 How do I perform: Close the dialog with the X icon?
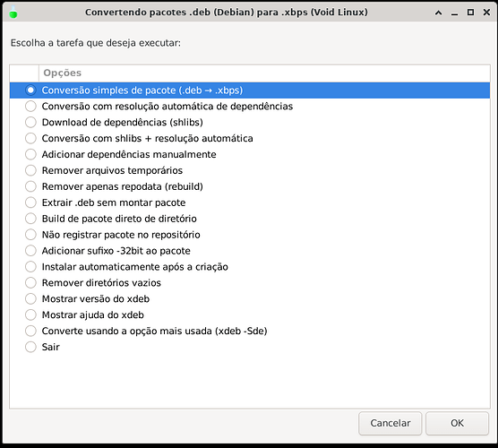coord(486,13)
